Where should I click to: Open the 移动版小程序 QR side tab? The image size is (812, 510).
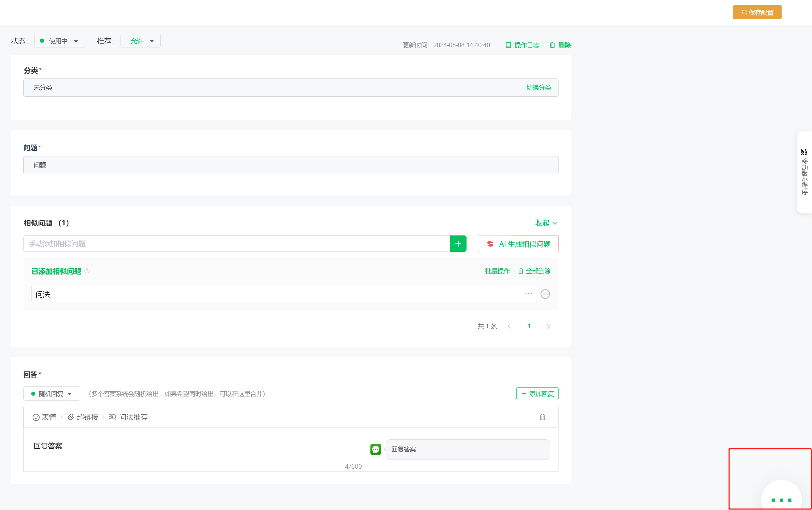[804, 172]
